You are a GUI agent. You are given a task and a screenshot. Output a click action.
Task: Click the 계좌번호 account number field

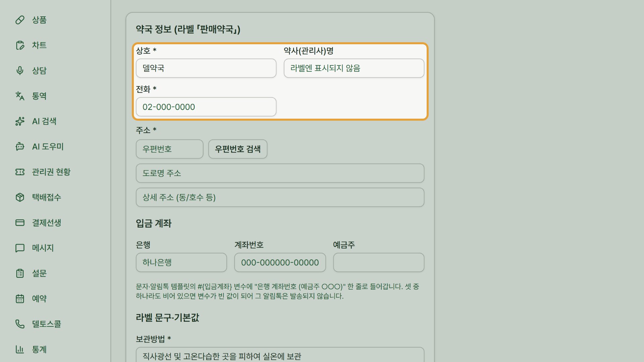click(x=280, y=262)
